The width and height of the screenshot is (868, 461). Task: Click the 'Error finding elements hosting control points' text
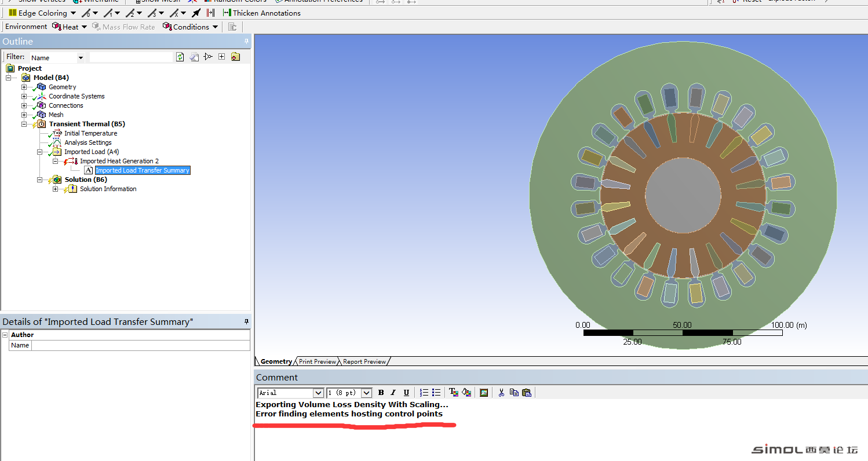coord(349,414)
